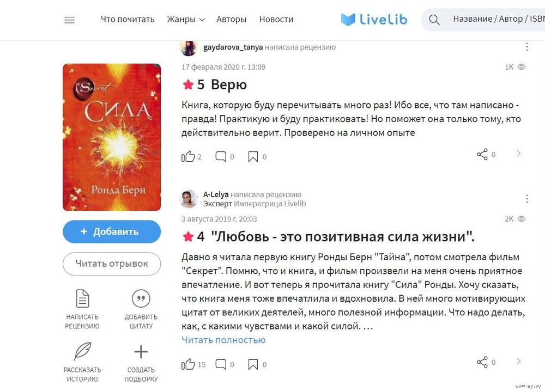Click the search magnifier icon
Image resolution: width=545 pixels, height=392 pixels.
click(x=434, y=20)
